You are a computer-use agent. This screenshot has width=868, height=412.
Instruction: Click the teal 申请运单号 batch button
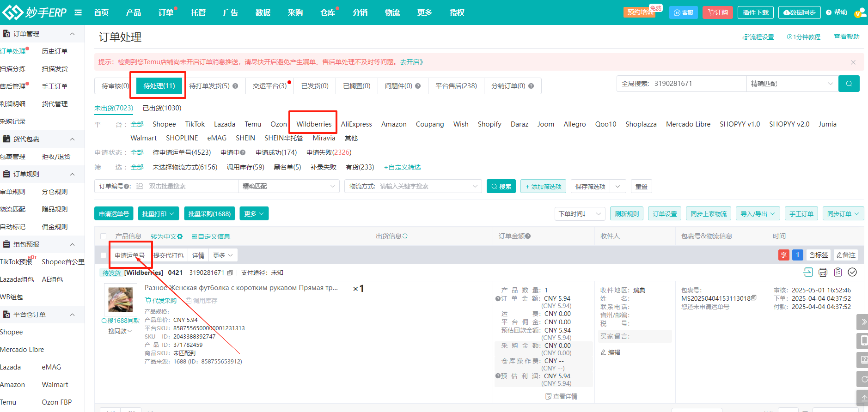pos(114,214)
